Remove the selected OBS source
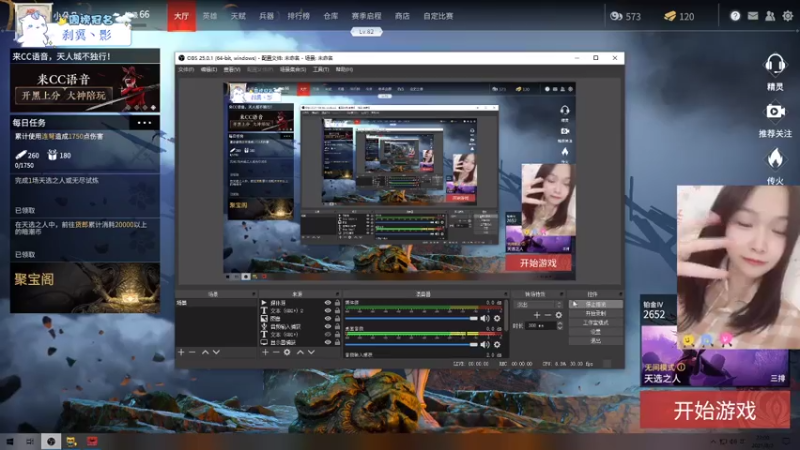800x450 pixels. coord(276,352)
